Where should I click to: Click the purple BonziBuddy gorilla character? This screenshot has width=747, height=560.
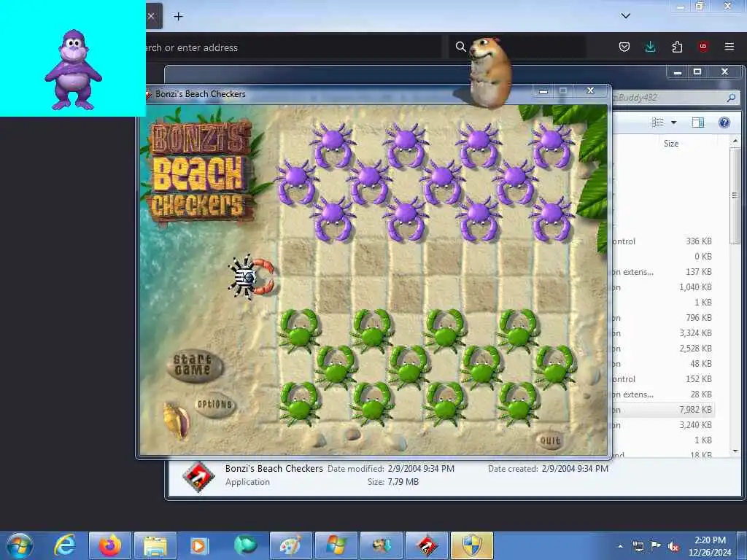pyautogui.click(x=73, y=70)
